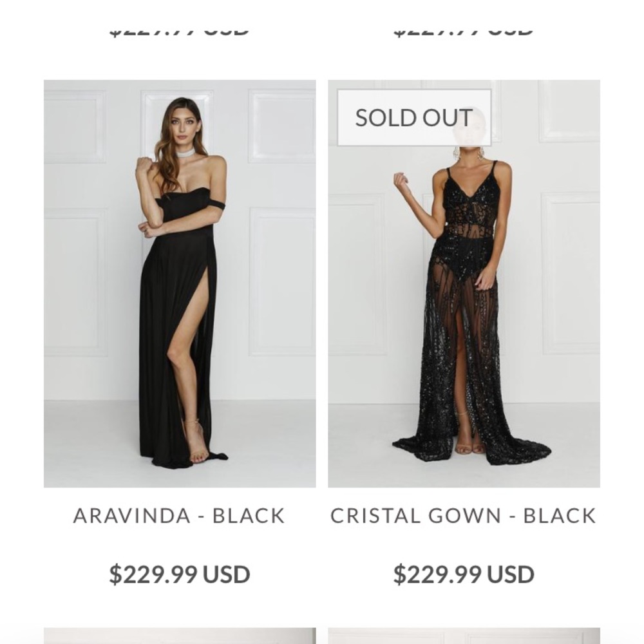Open the partially visible bottom-left product image
The image size is (644, 644).
180,636
